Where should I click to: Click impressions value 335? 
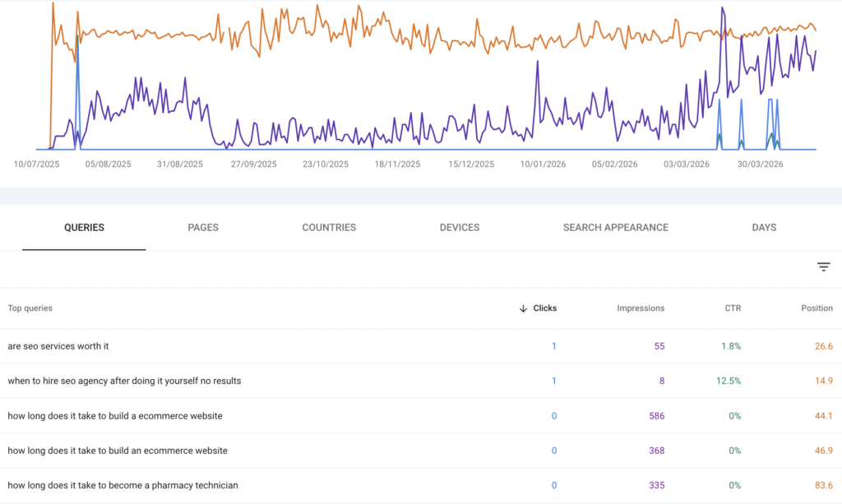(x=657, y=485)
